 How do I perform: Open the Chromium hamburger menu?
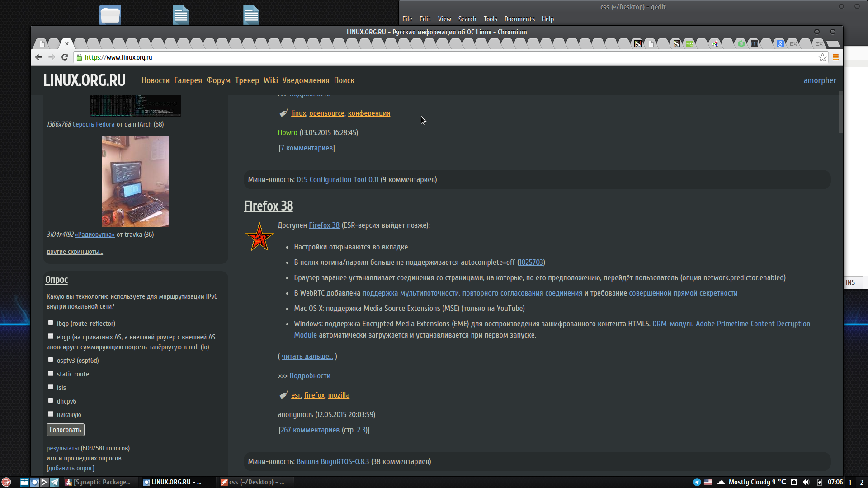pos(835,57)
